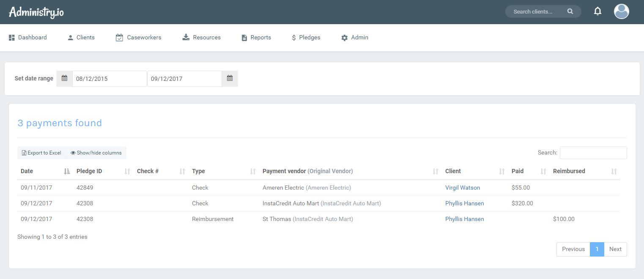644x279 pixels.
Task: Sort by Check # column
Action: pyautogui.click(x=182, y=171)
